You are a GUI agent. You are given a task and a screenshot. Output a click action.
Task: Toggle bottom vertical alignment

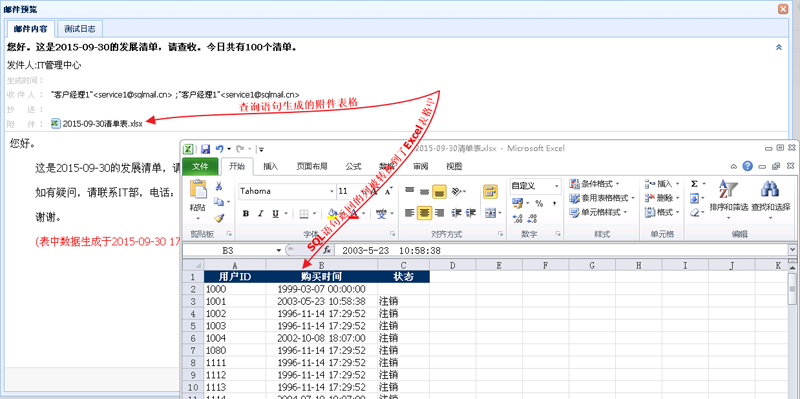point(440,191)
